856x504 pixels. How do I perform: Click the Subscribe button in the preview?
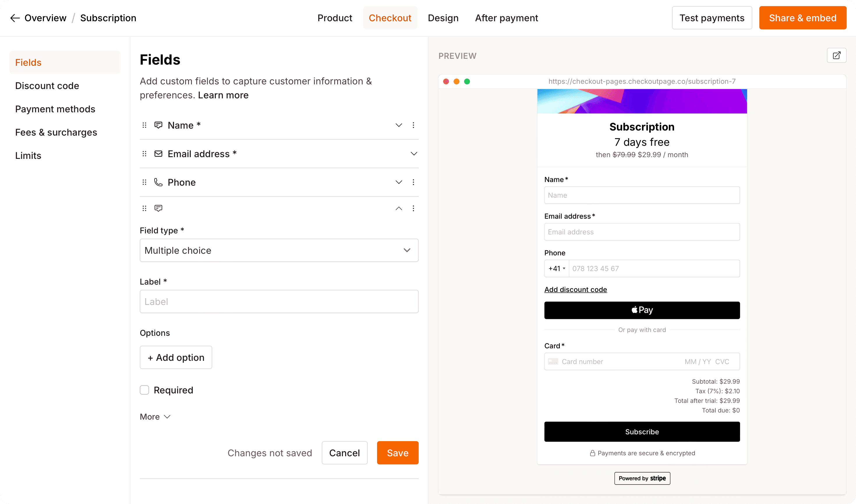click(642, 432)
